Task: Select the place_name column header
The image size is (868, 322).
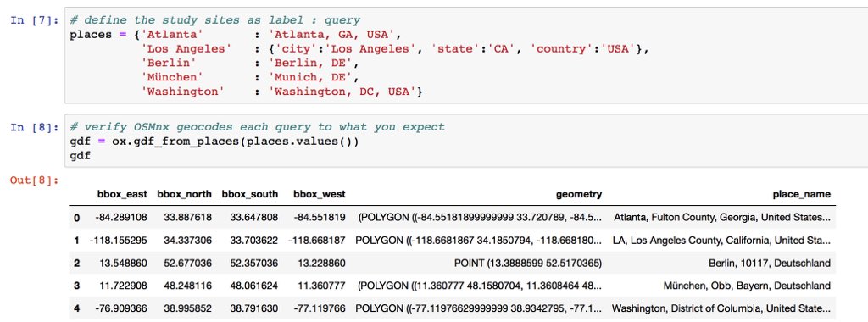Action: pyautogui.click(x=802, y=194)
